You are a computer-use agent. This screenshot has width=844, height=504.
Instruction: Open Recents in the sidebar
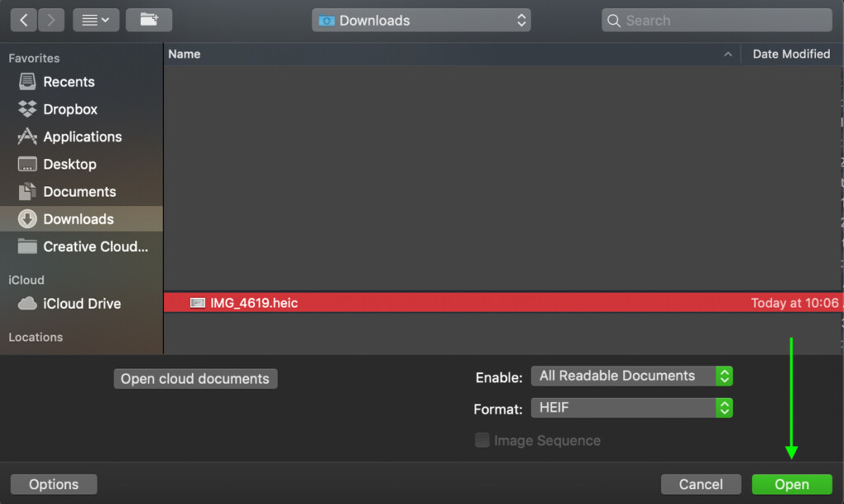pyautogui.click(x=69, y=82)
